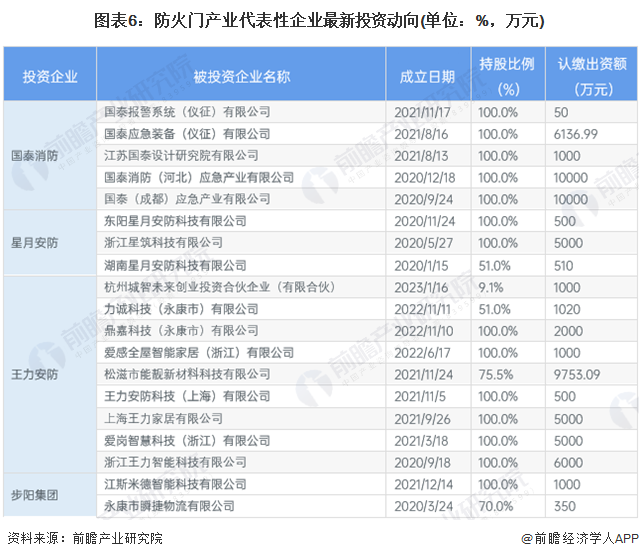Pick the date 2021/9/26
Screen dimensions: 639x559
click(x=422, y=419)
